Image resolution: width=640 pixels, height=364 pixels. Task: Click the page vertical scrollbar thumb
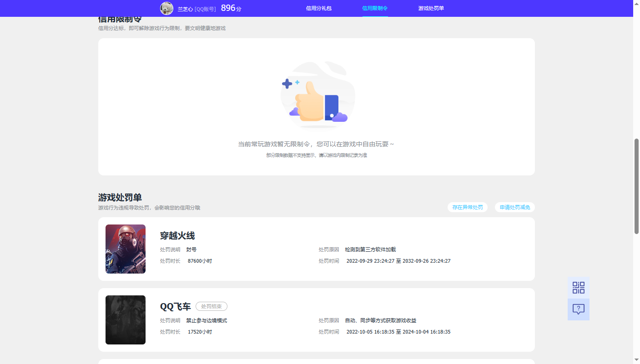pyautogui.click(x=636, y=186)
